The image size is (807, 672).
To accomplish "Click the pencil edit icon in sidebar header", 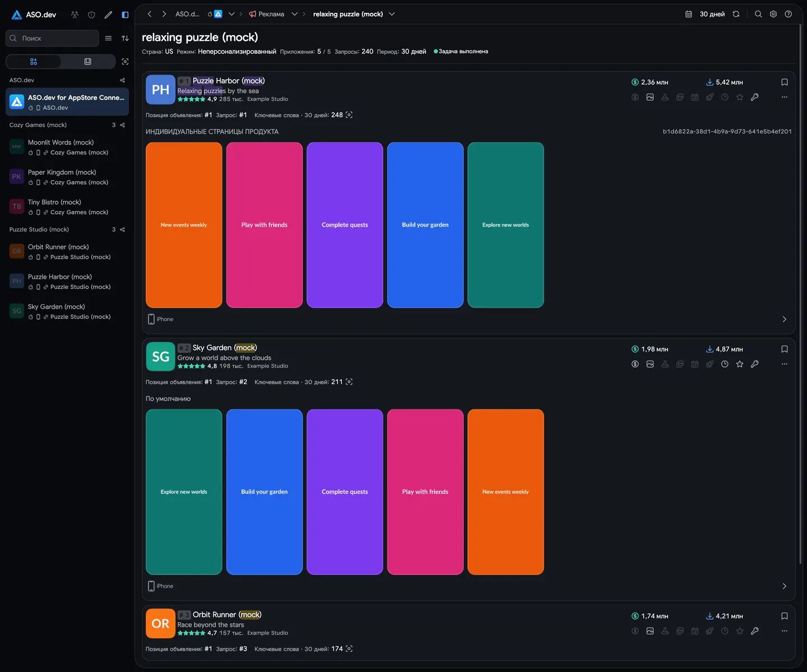I will [108, 15].
